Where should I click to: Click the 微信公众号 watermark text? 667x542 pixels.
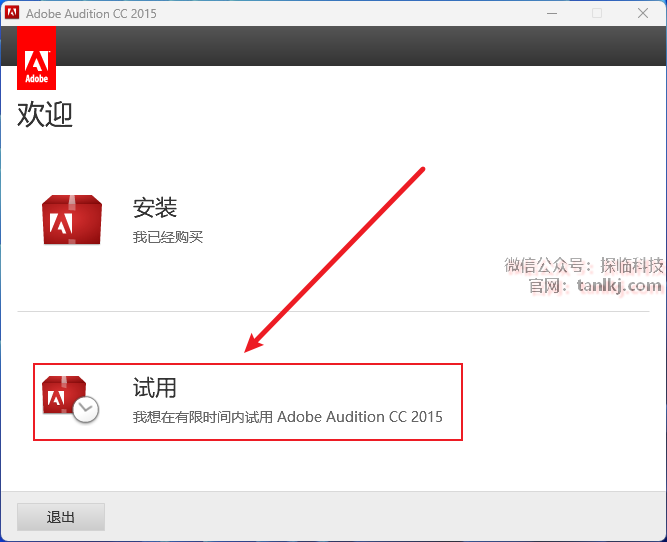(x=548, y=265)
